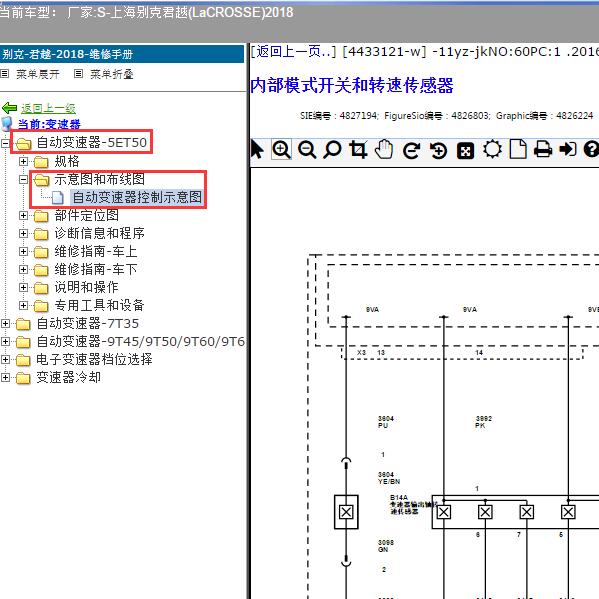Select the 说明和操作 tree item

coord(86,287)
